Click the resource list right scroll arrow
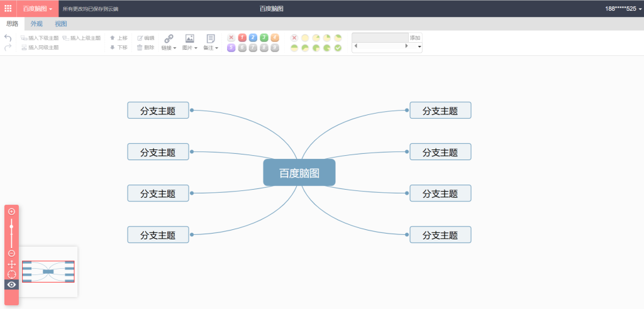This screenshot has height=309, width=644. pyautogui.click(x=407, y=46)
